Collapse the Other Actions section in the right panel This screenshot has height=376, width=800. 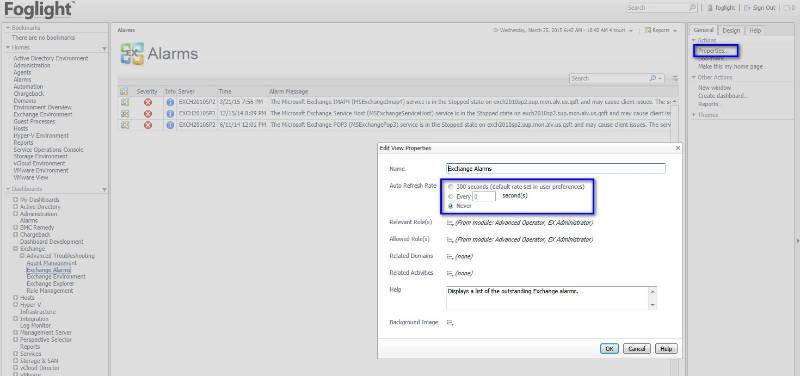click(694, 78)
